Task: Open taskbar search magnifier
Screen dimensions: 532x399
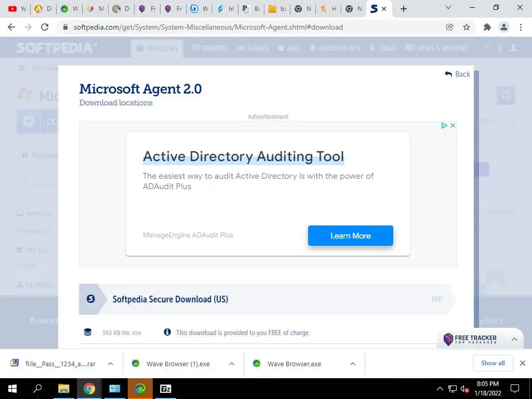Action: pos(37,389)
